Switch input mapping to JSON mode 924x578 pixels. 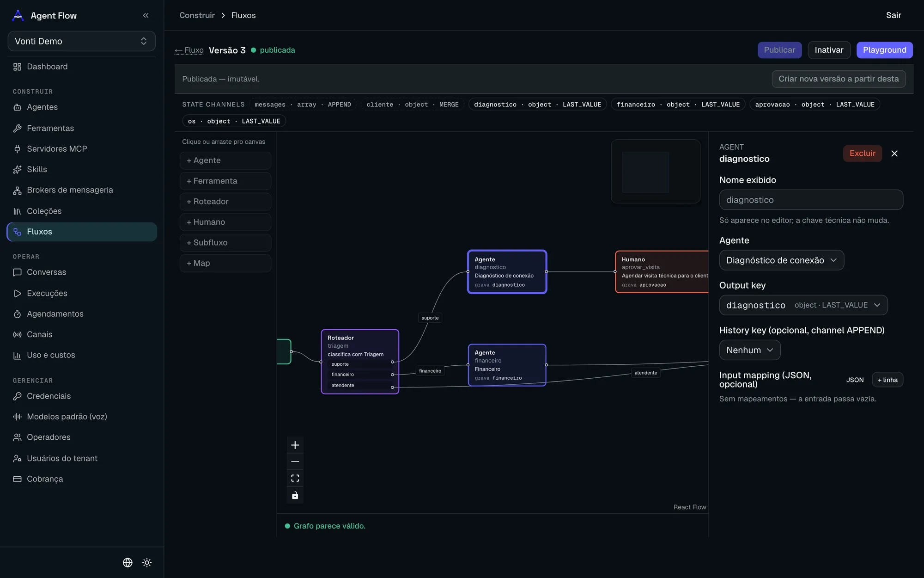pos(855,380)
